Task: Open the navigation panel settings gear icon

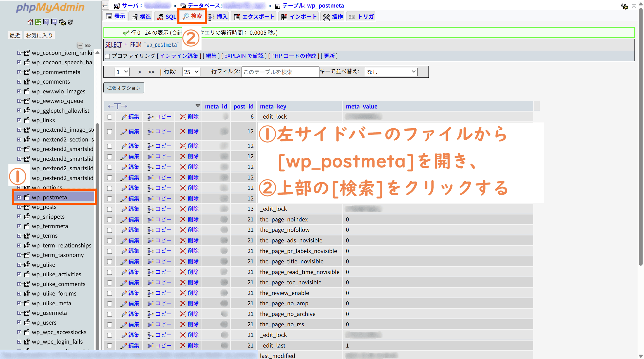Action: [62, 22]
